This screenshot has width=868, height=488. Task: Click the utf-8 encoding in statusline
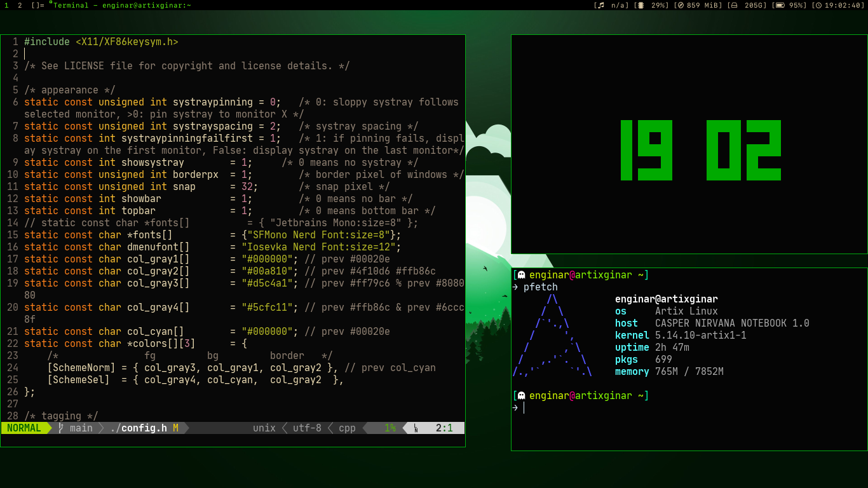pos(307,428)
